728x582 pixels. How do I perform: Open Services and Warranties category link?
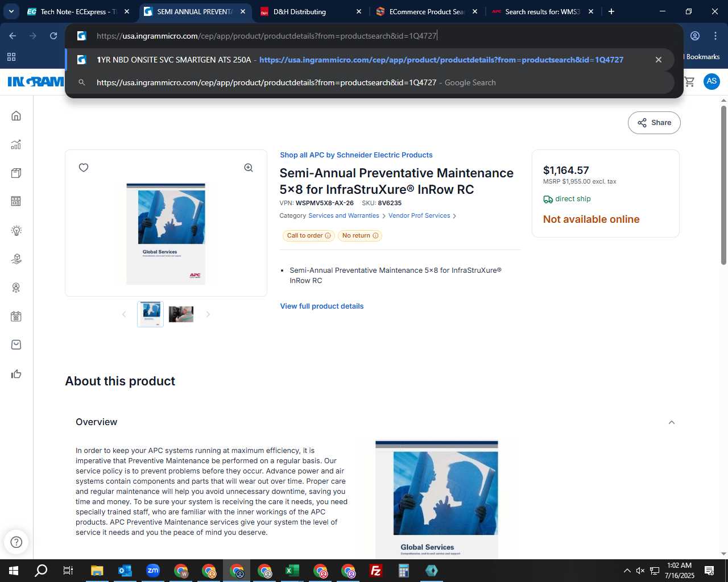coord(344,216)
